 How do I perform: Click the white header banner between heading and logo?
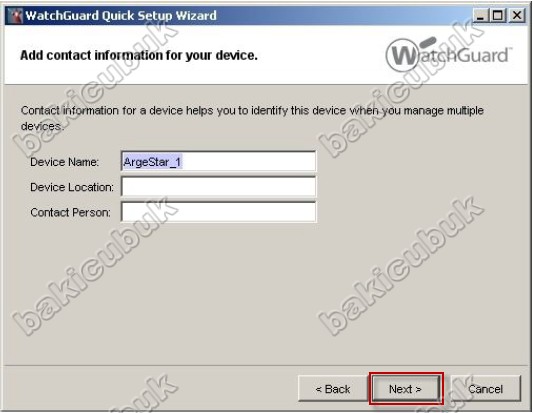tap(321, 55)
